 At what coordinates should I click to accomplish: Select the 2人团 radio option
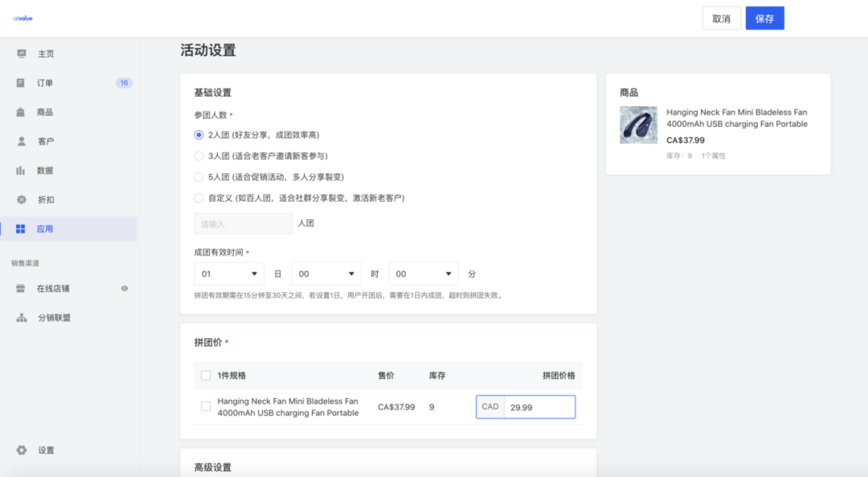point(199,135)
